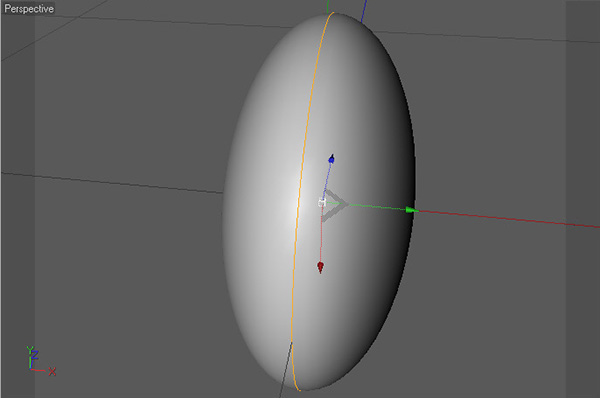Click the white gizmo origin handle

[322, 202]
